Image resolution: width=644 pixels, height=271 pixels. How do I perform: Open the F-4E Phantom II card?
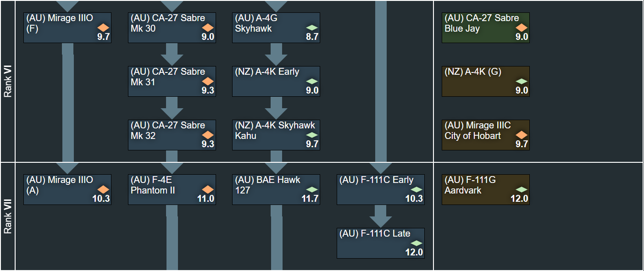[172, 189]
